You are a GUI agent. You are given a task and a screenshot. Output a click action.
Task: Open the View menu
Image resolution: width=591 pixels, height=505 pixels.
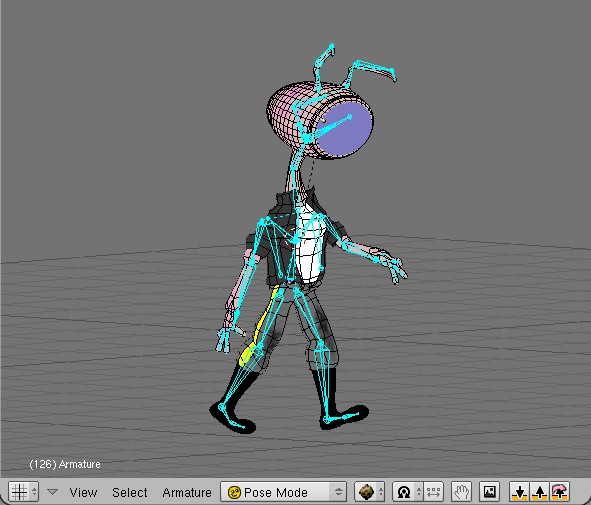click(83, 492)
